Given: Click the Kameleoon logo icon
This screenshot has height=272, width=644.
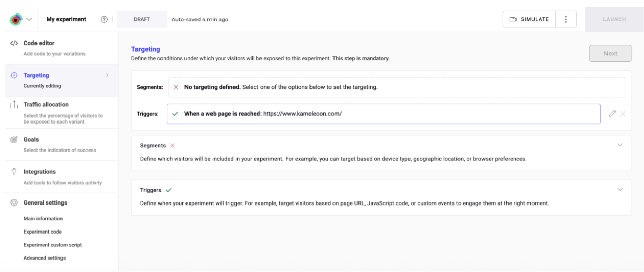Looking at the screenshot, I should pyautogui.click(x=16, y=19).
